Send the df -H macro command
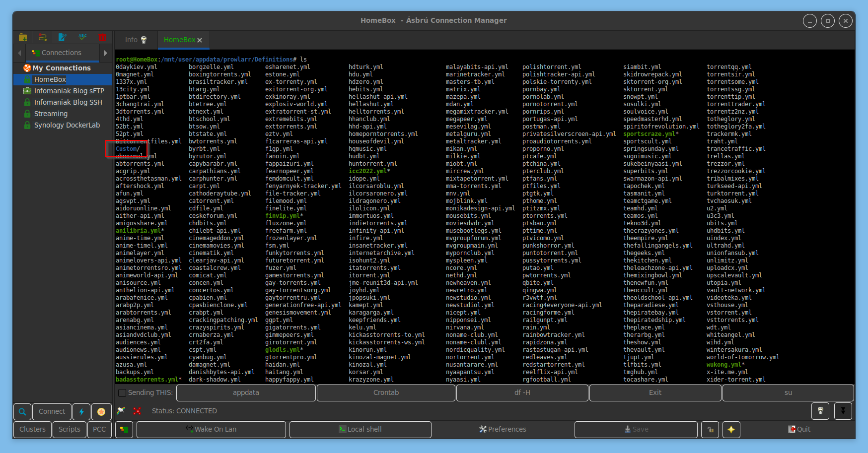Image resolution: width=868 pixels, height=453 pixels. (522, 393)
